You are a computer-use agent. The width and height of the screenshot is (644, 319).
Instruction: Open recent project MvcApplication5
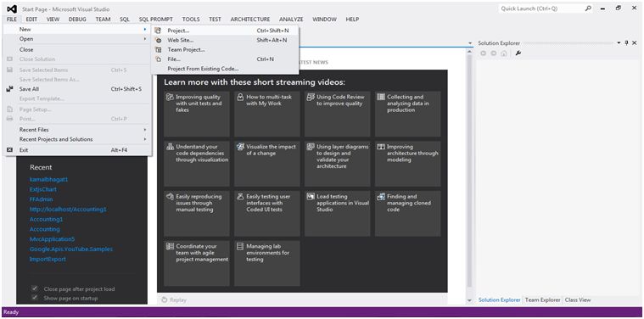52,239
